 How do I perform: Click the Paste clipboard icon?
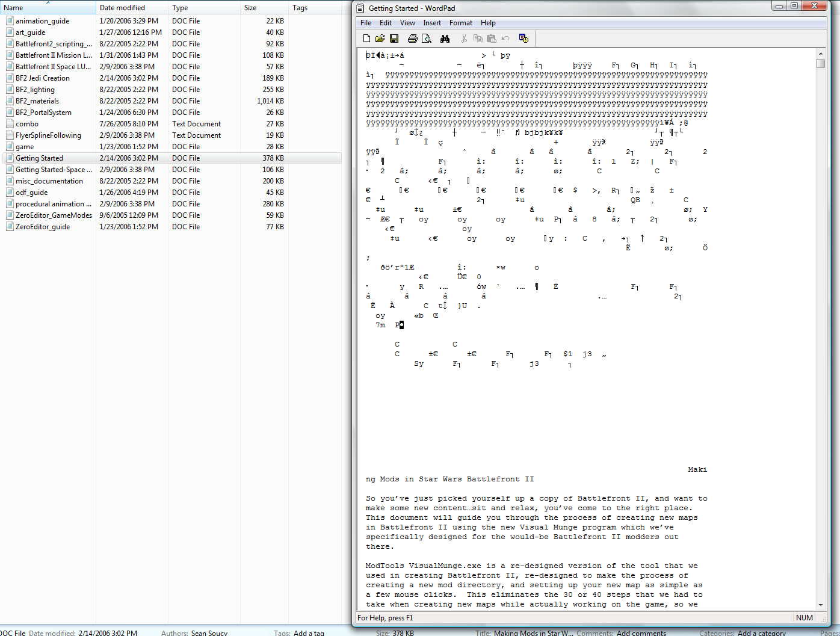pyautogui.click(x=492, y=39)
